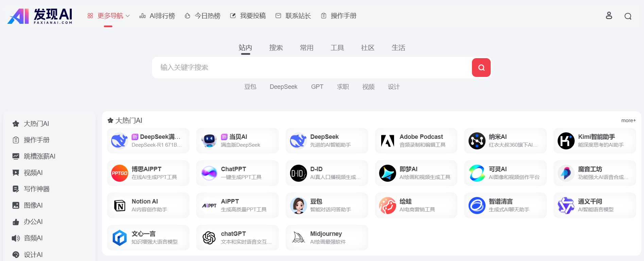Open AI排行榜 in the top navigation
Screen dimensions: 644x261
(157, 16)
